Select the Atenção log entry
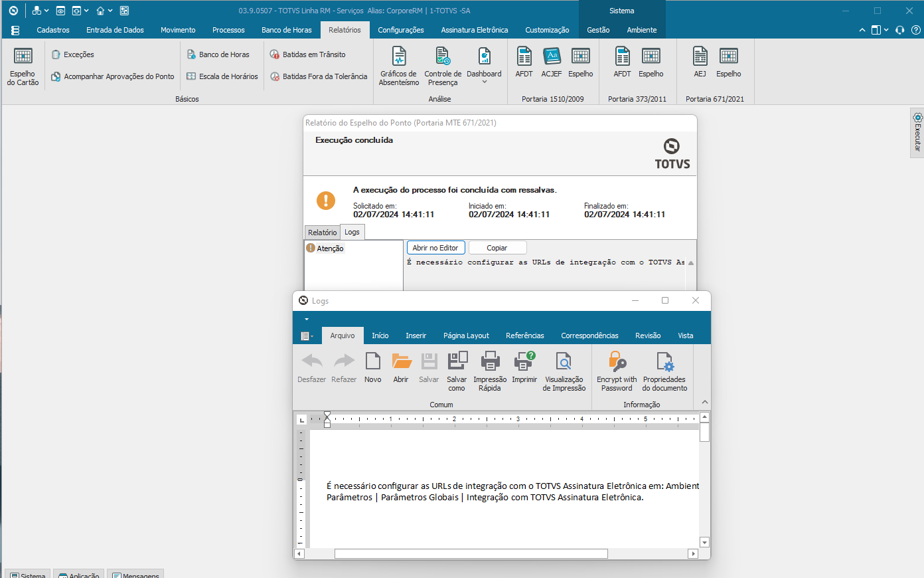 pyautogui.click(x=325, y=248)
